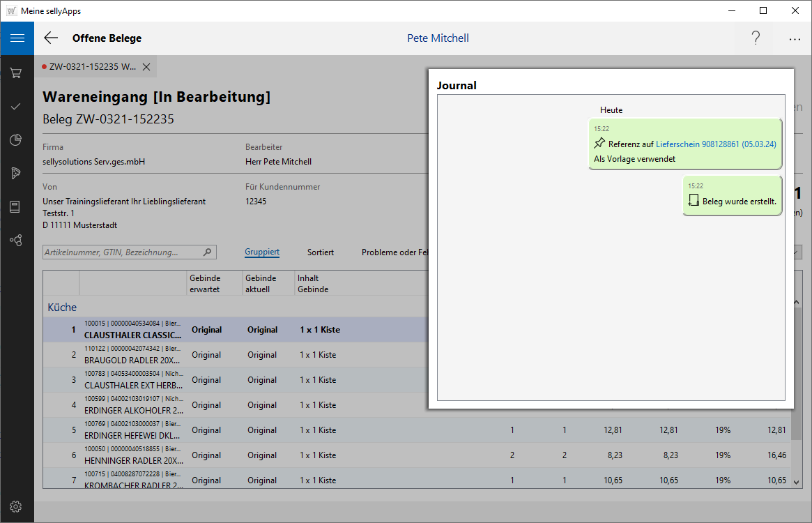This screenshot has height=523, width=812.
Task: Click the back arrow button
Action: point(51,38)
